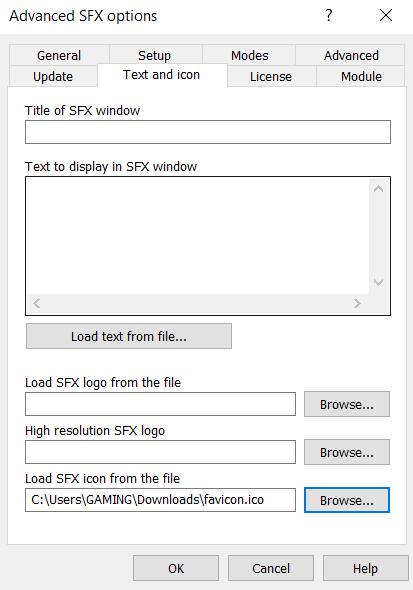Screen dimensions: 413x590
Task: Browse for the SFX logo file
Action: (x=347, y=404)
